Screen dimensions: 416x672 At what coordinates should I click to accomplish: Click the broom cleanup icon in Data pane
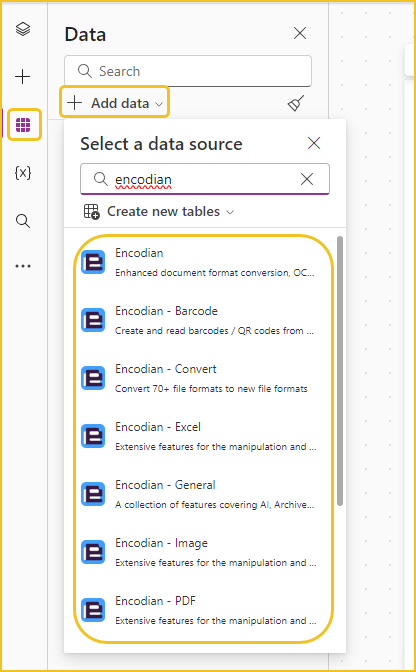click(296, 103)
